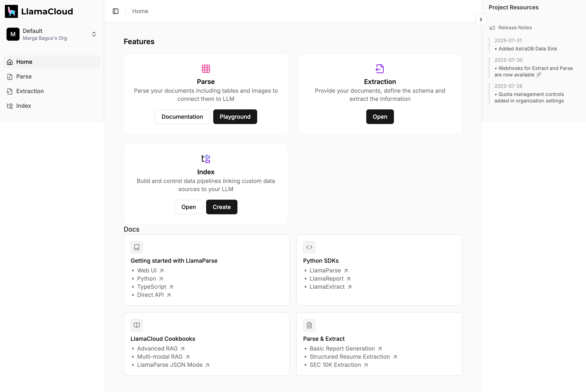Click the Home icon in the sidebar
586x392 pixels.
(10, 62)
